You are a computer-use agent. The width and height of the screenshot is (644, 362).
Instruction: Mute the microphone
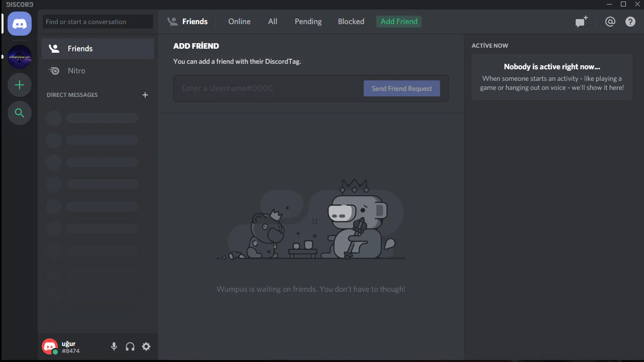tap(114, 346)
